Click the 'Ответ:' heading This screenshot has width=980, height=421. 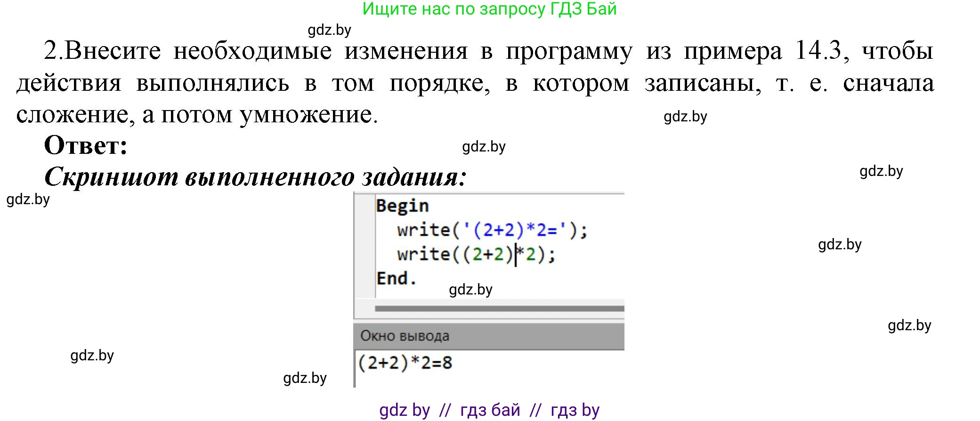coord(86,145)
